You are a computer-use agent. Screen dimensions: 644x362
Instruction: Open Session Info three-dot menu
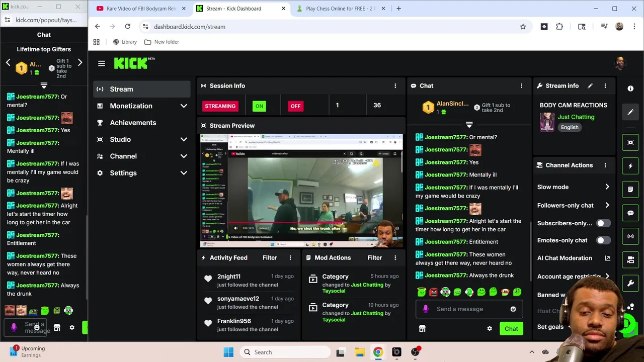tap(395, 86)
